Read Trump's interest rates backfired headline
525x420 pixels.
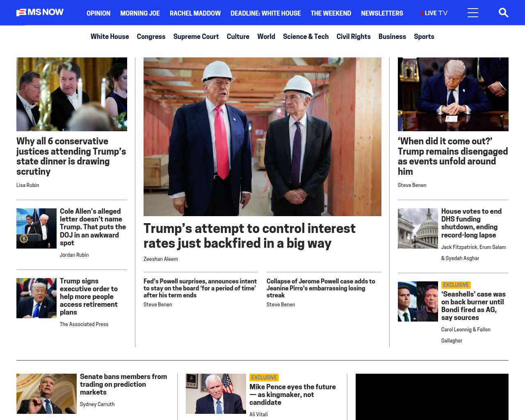pos(249,235)
